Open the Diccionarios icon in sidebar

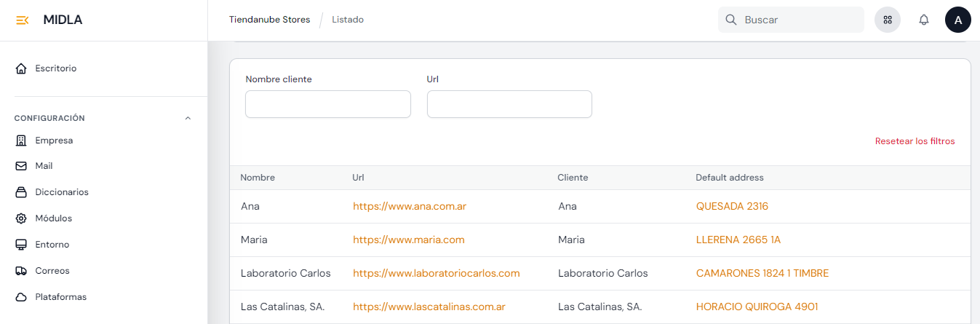click(21, 192)
